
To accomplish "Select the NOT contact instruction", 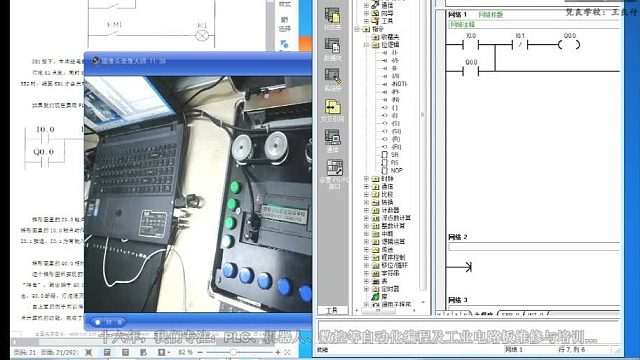I will coord(395,84).
